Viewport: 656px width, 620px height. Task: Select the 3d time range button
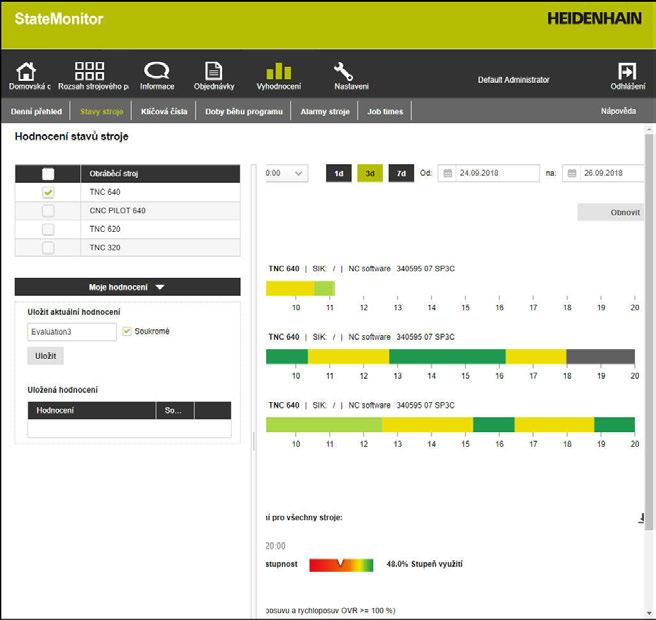(370, 173)
